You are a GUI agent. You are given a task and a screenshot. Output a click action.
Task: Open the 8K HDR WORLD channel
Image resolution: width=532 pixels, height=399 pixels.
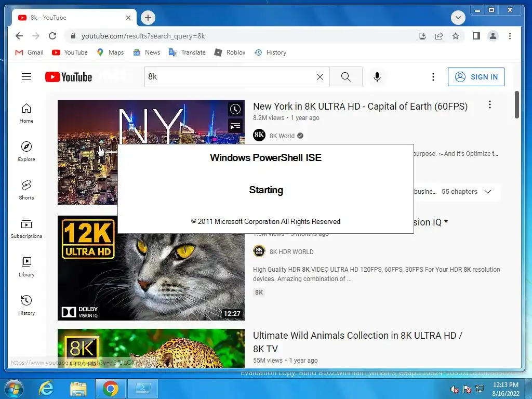coord(291,252)
